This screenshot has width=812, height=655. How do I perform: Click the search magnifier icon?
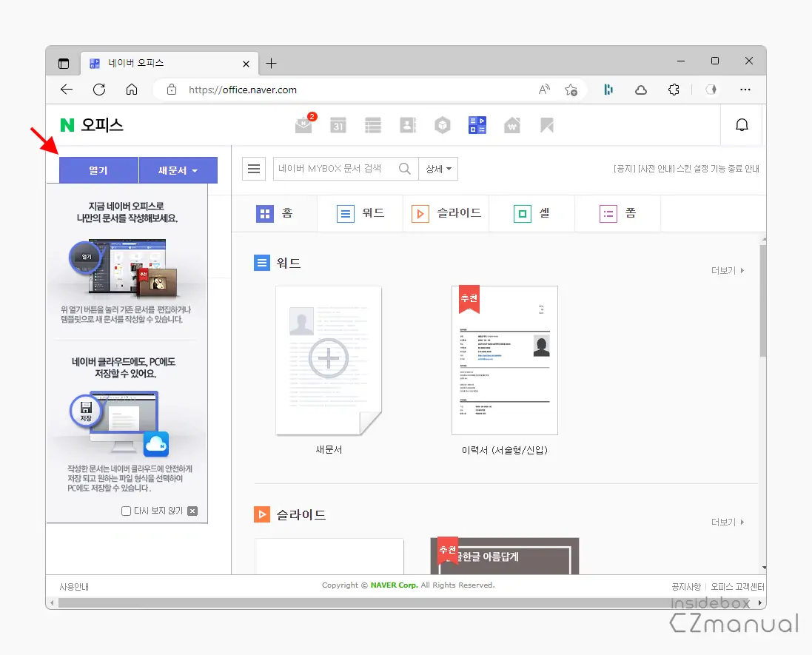point(404,169)
